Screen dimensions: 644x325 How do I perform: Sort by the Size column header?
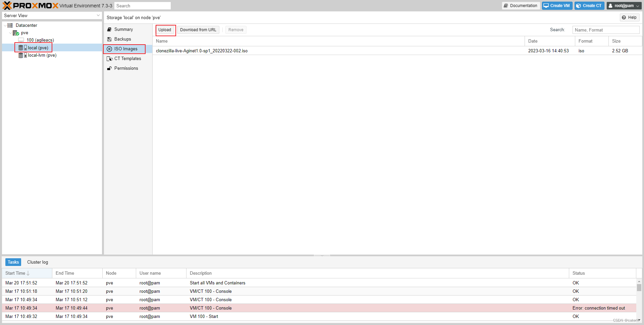pyautogui.click(x=626, y=41)
